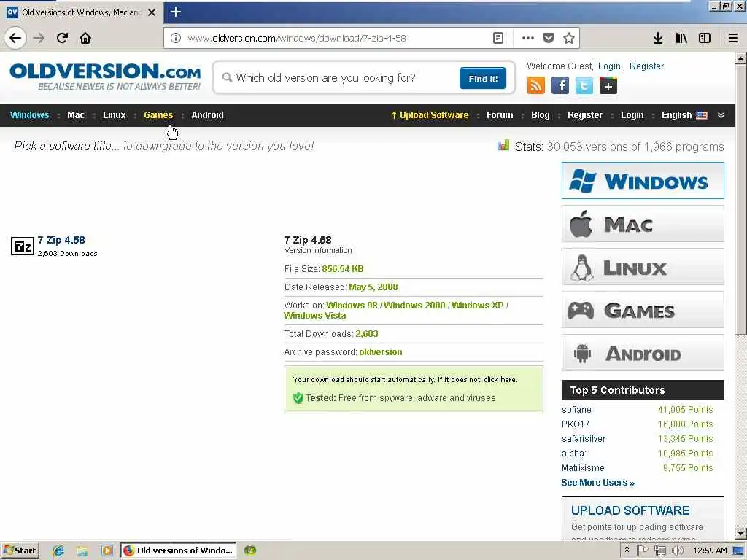Click the Login link next to Welcome Guest
Screen dimensions: 747x560
pyautogui.click(x=609, y=66)
